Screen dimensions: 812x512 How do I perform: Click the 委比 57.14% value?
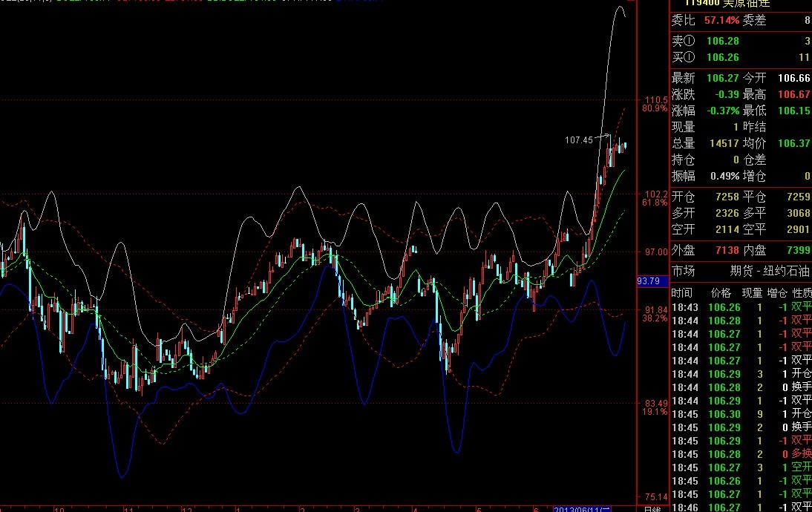point(722,20)
